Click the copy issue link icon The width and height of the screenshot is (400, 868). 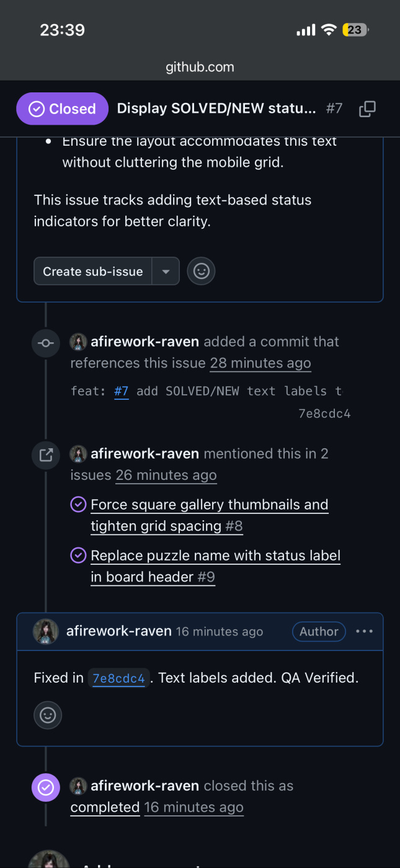pyautogui.click(x=367, y=109)
